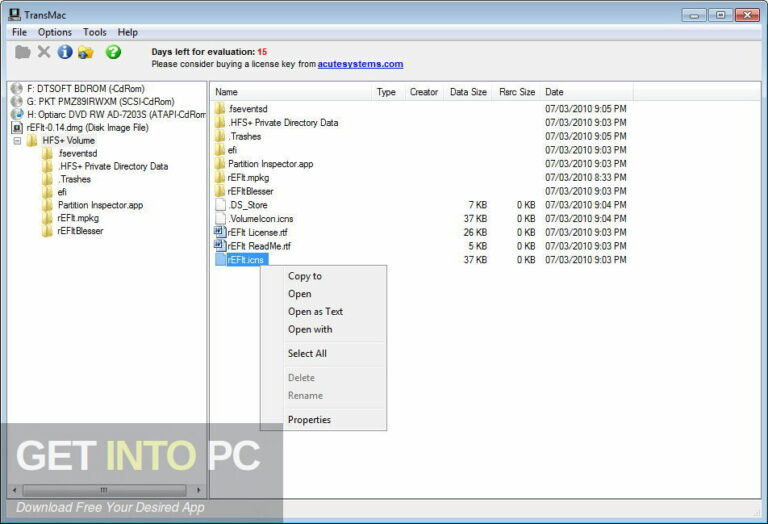Click the rEFIt-0.14.dmg disk image icon
The height and width of the screenshot is (524, 768).
(17, 127)
